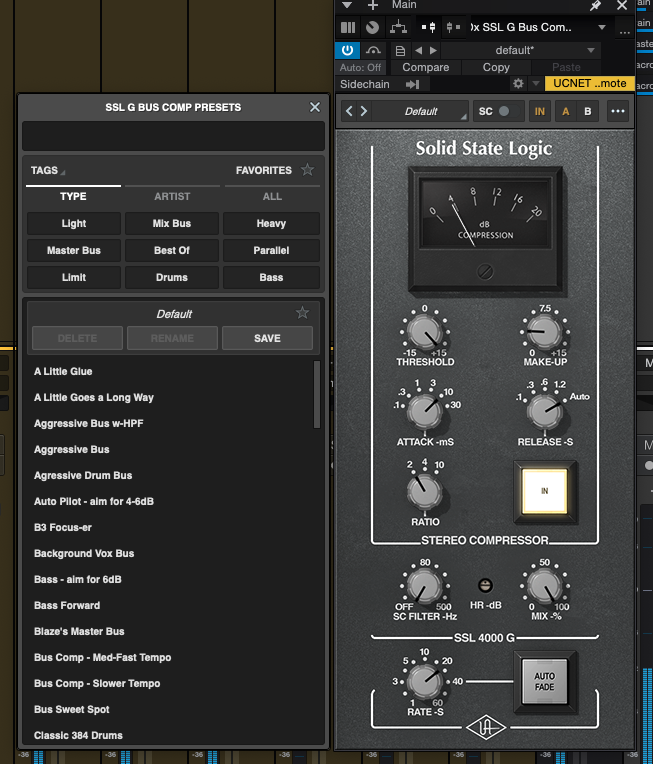Viewport: 653px width, 764px height.
Task: Toggle FAVORITES star filter
Action: click(x=307, y=170)
